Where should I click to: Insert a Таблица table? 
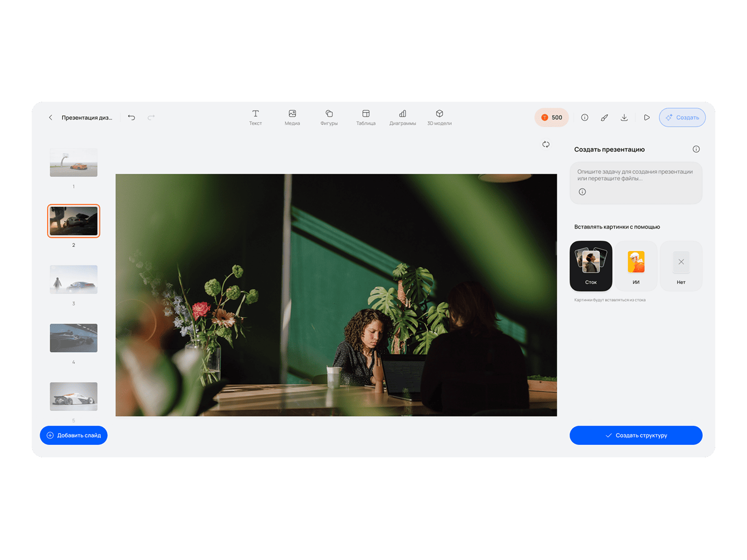point(366,117)
